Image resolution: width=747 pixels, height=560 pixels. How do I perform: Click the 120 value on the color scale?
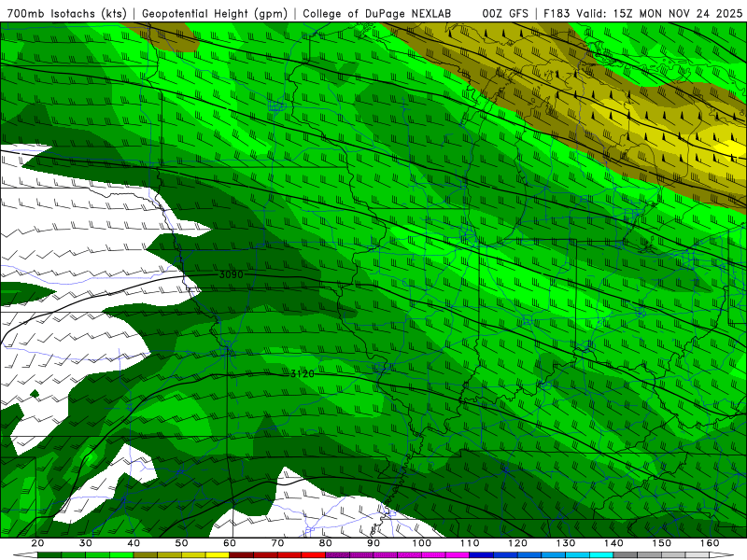tap(517, 543)
